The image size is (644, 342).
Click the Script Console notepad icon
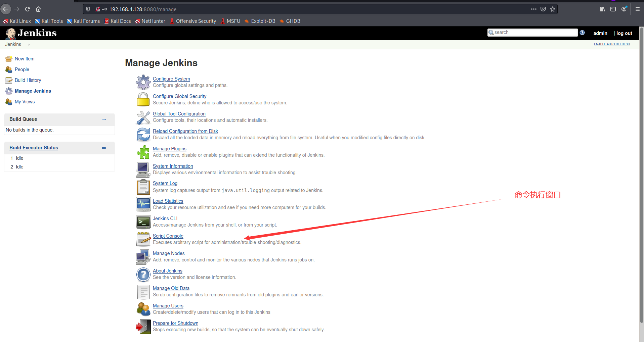(x=143, y=239)
